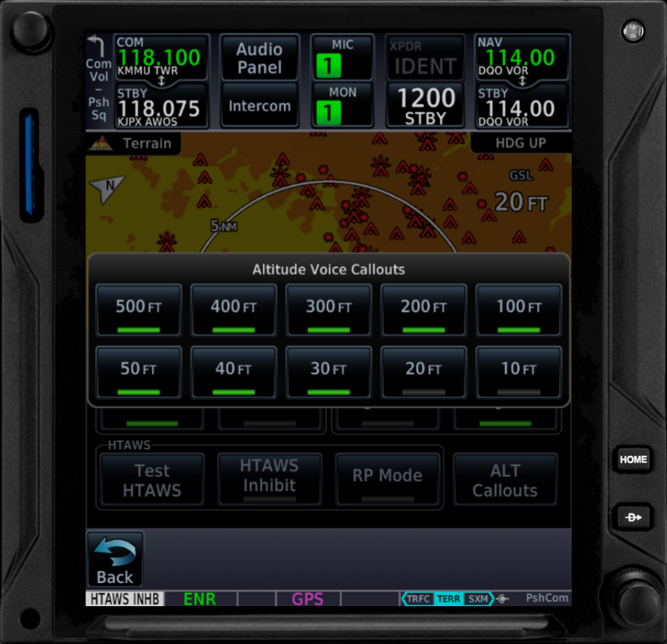Viewport: 667px width, 644px height.
Task: Toggle the 500 FT altitude callout
Action: 139,310
